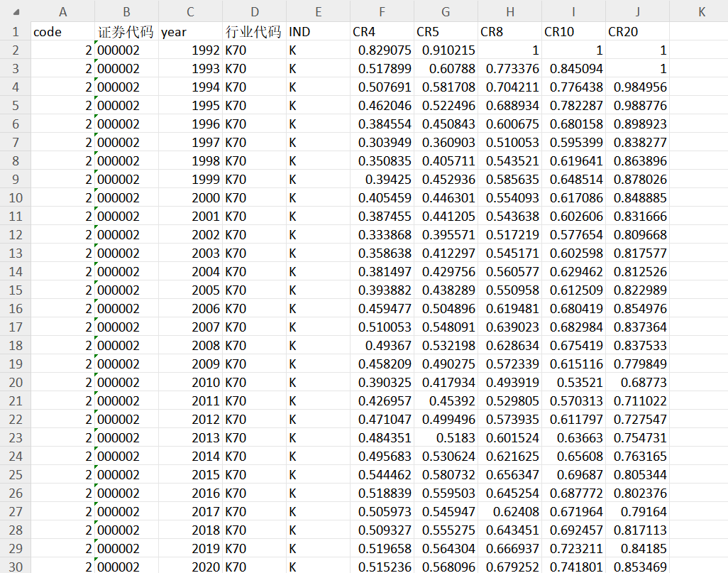Click CR4 value 0.517899
This screenshot has height=573, width=728.
pos(382,69)
